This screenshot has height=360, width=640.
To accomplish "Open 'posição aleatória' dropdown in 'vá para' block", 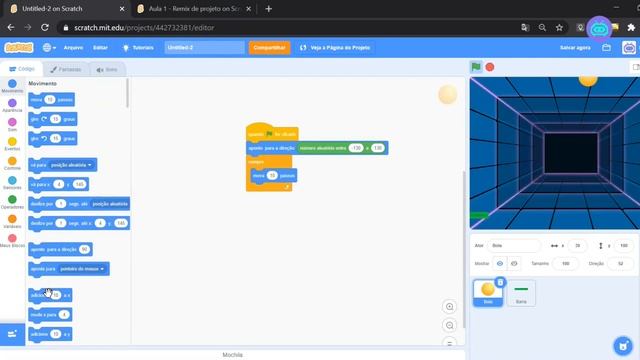I will pyautogui.click(x=71, y=165).
